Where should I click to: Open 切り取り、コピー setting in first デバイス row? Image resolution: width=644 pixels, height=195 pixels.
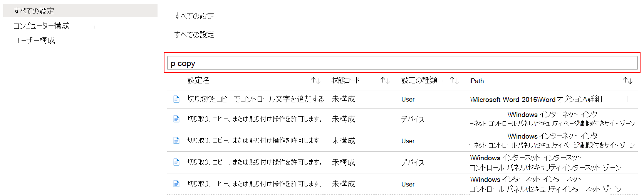pos(255,119)
